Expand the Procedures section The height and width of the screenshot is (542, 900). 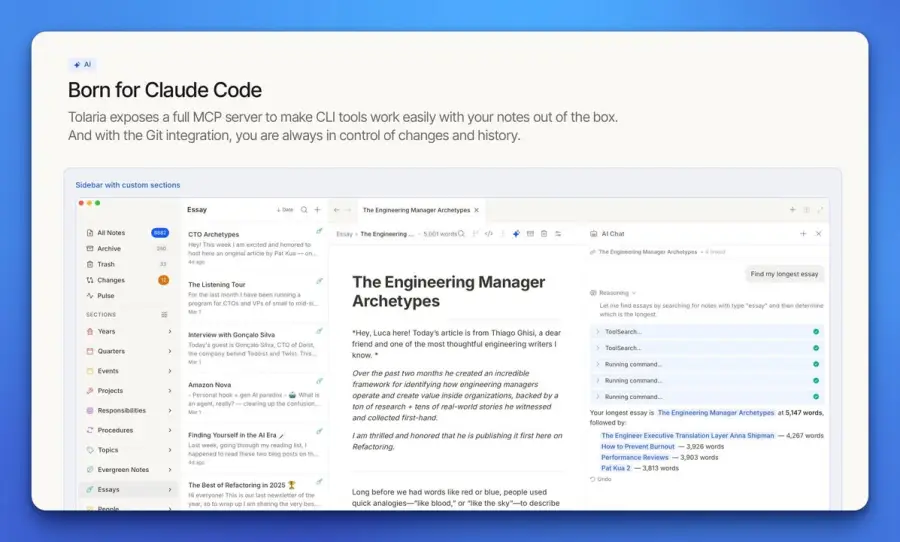170,431
